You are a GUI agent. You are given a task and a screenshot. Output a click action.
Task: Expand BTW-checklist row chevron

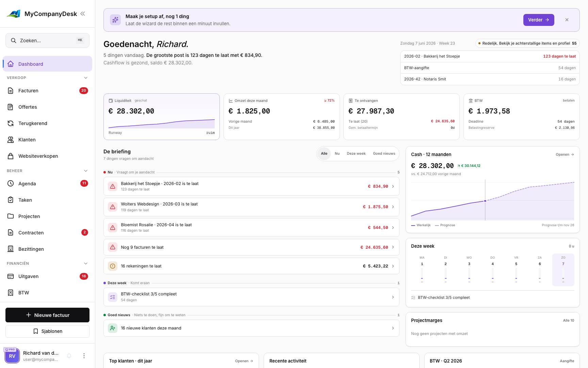tap(393, 297)
